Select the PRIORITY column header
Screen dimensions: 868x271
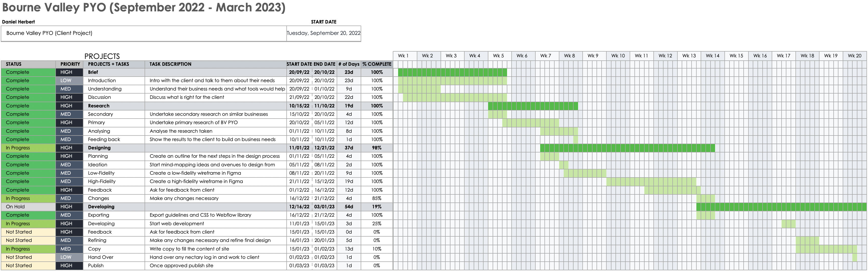click(x=70, y=64)
